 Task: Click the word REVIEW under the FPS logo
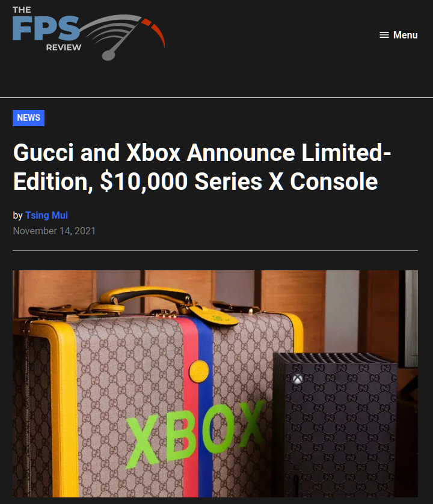coord(64,47)
